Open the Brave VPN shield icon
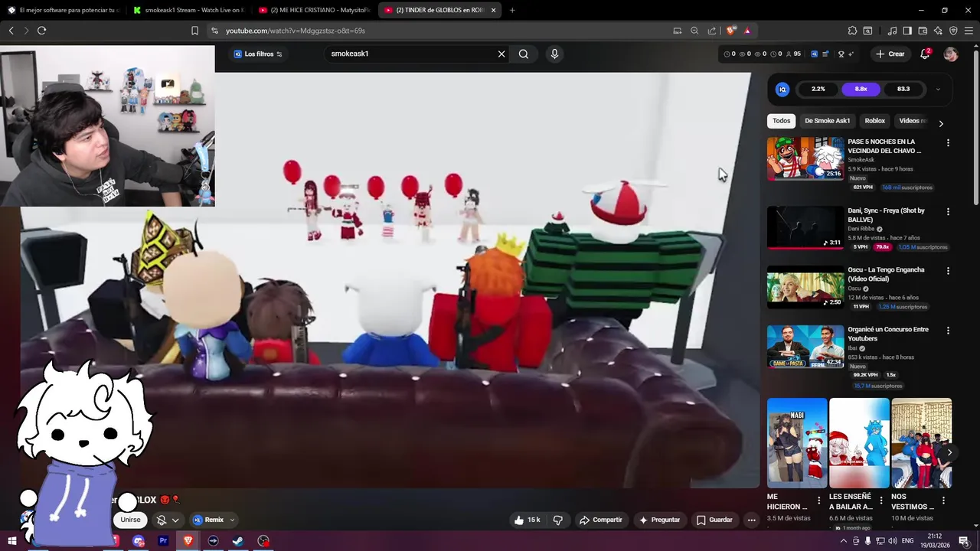This screenshot has width=980, height=551. (x=953, y=31)
